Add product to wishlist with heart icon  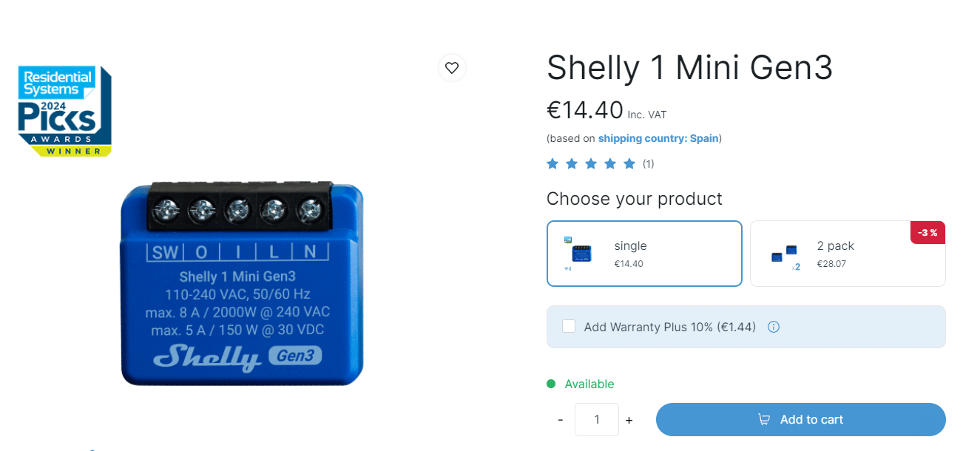click(452, 68)
